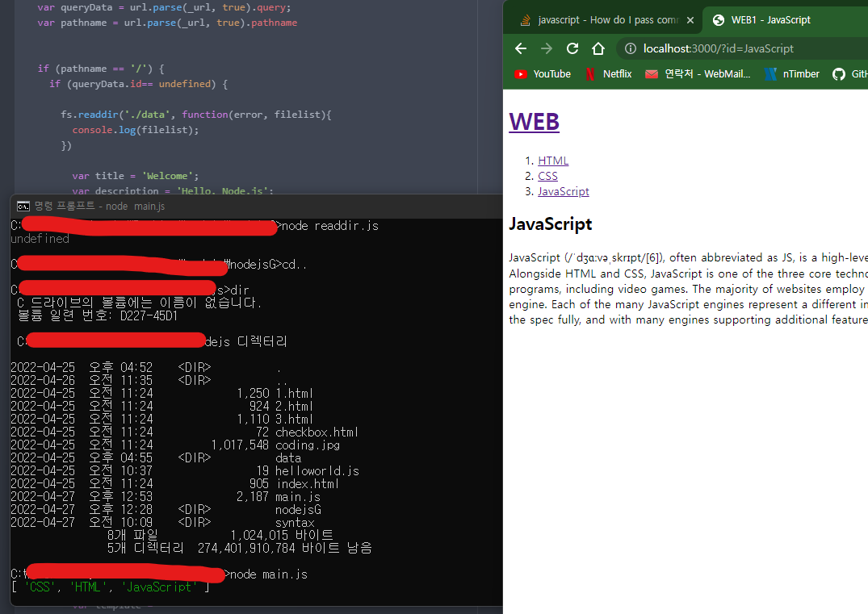Click 'console.log(filelist)' line in code editor
868x614 pixels.
[x=135, y=130]
